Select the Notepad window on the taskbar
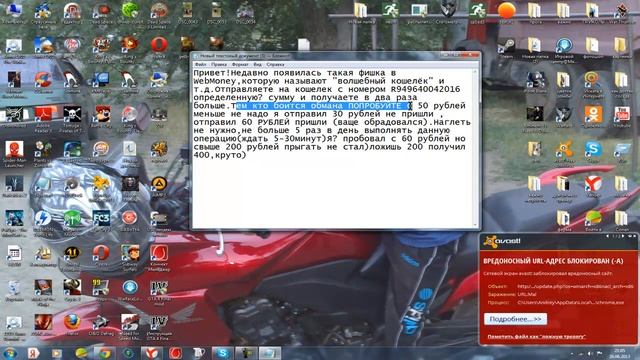This screenshot has width=640, height=360. [x=270, y=353]
